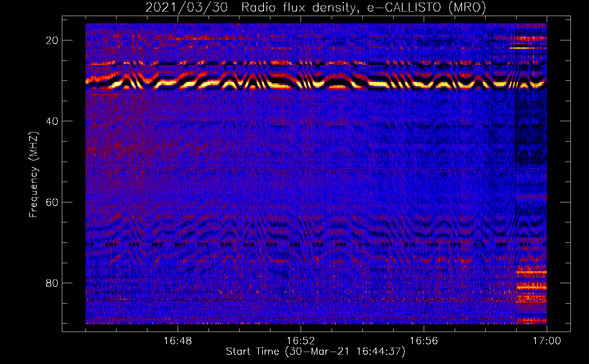Click the 80 MHz frequency tick label
589x364 pixels.
pos(52,283)
